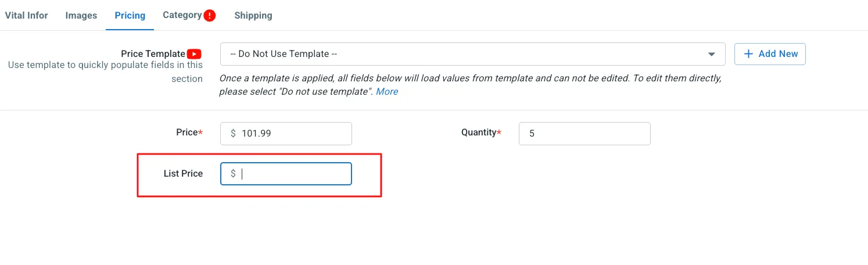Click the YouTube icon beside Price Template
The height and width of the screenshot is (265, 868).
195,54
